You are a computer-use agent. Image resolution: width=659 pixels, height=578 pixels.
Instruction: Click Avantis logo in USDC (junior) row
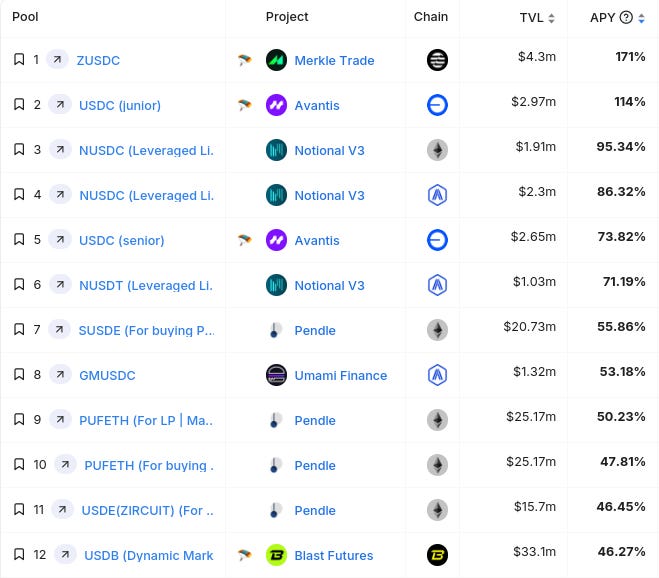tap(276, 105)
